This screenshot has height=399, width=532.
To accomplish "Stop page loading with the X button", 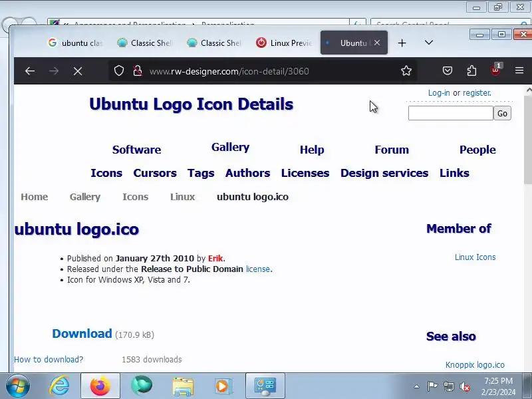I will pyautogui.click(x=78, y=71).
